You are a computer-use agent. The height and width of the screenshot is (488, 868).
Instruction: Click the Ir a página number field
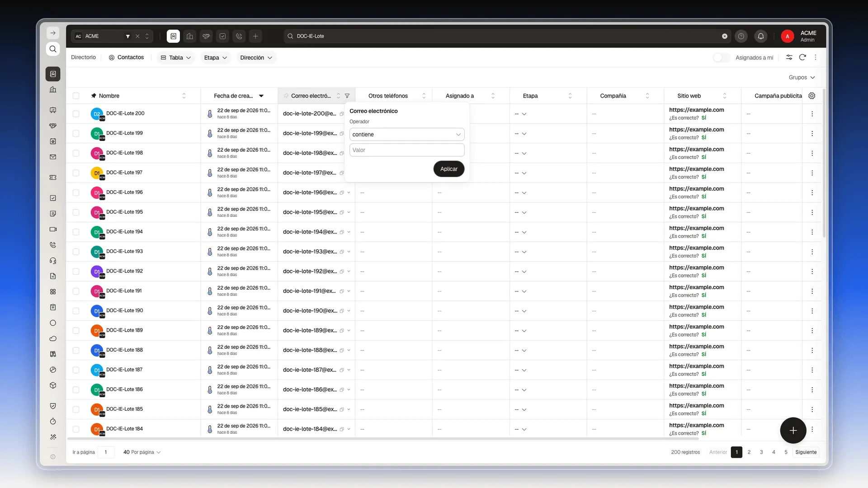106,452
